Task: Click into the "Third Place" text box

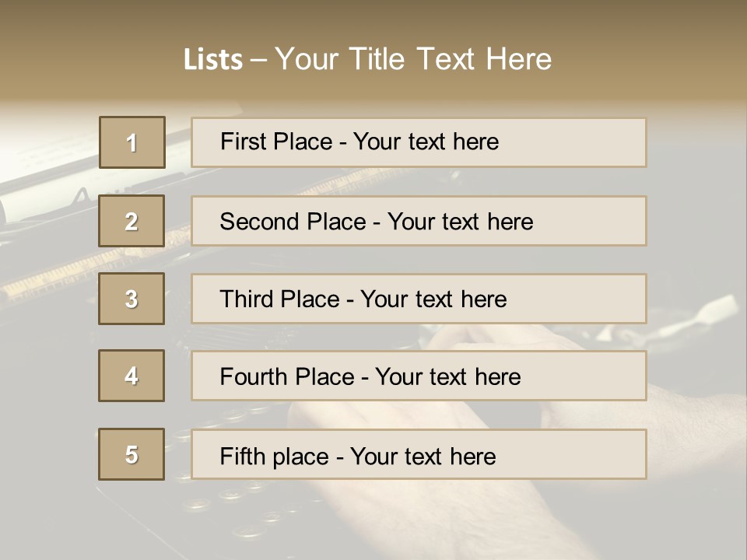Action: 419,299
